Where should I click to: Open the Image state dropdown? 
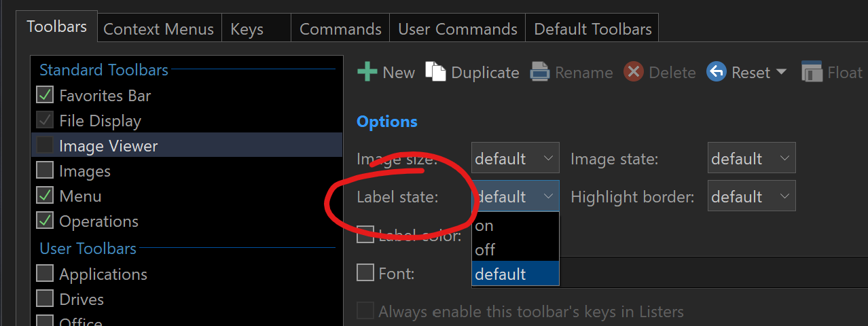click(x=751, y=158)
